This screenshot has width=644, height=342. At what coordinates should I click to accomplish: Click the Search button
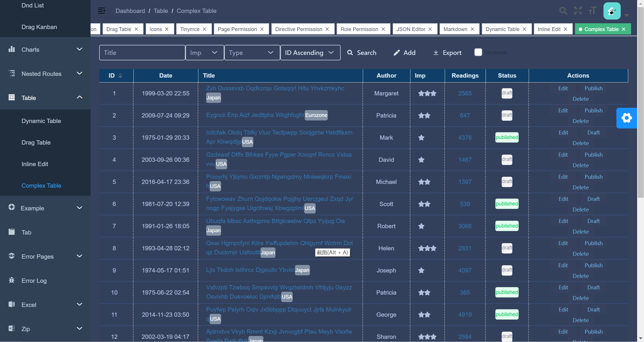click(x=362, y=53)
